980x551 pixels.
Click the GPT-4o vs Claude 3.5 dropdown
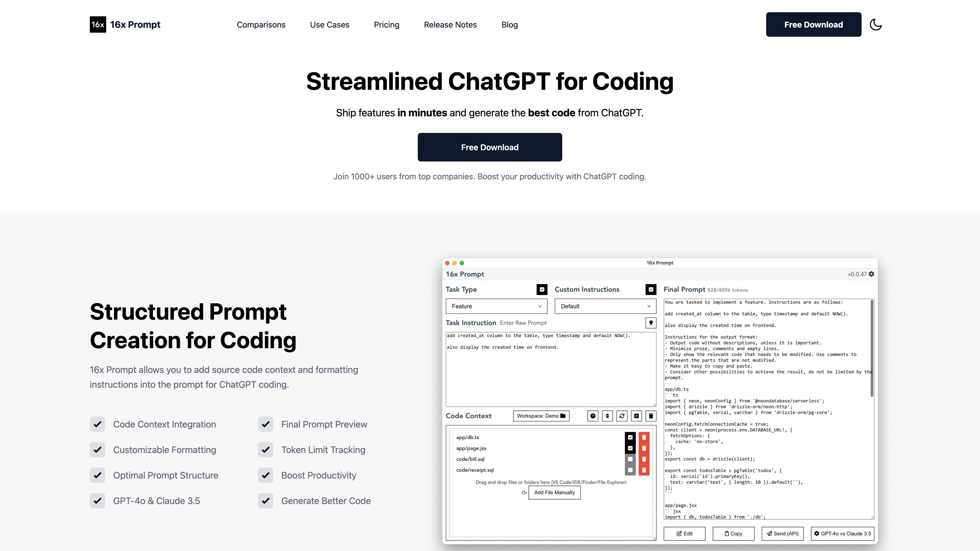(x=841, y=533)
